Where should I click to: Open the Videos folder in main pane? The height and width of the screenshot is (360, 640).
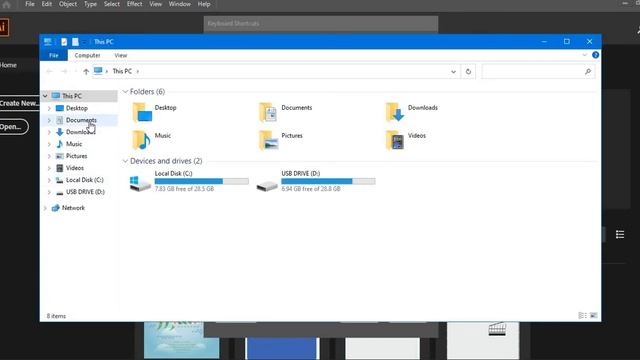[x=406, y=140]
